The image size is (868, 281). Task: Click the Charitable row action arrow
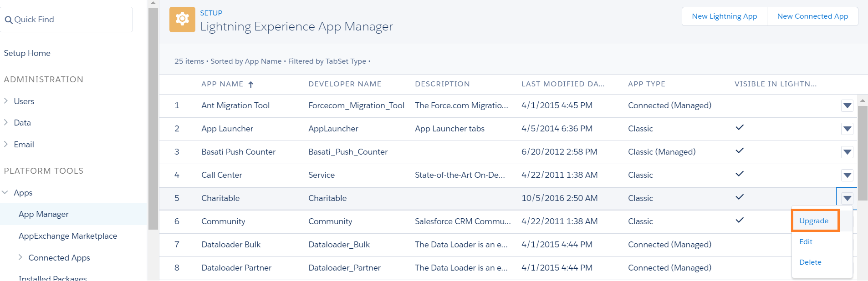point(847,198)
